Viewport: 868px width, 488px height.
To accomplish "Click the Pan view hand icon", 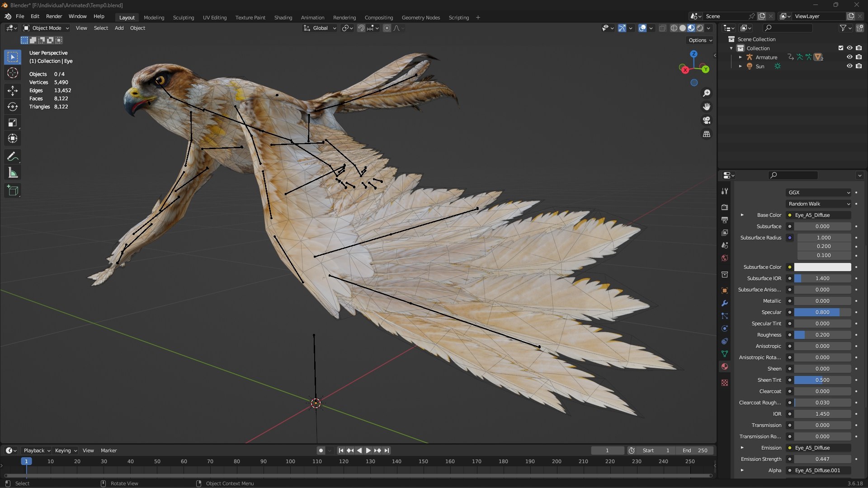I will click(707, 107).
